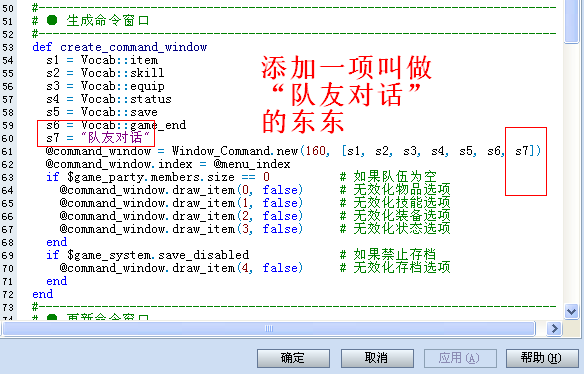Click the 'draw_item(1, false)' line
The height and width of the screenshot is (374, 584).
(x=181, y=203)
